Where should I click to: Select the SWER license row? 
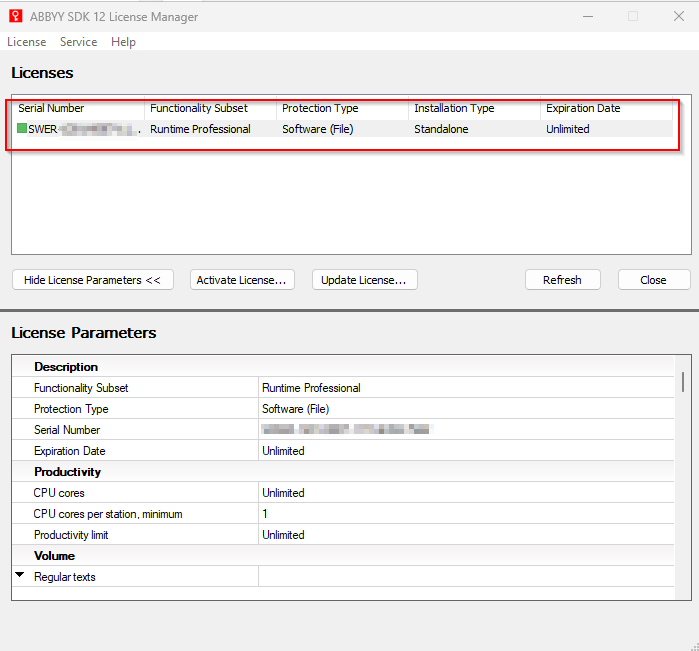300,129
